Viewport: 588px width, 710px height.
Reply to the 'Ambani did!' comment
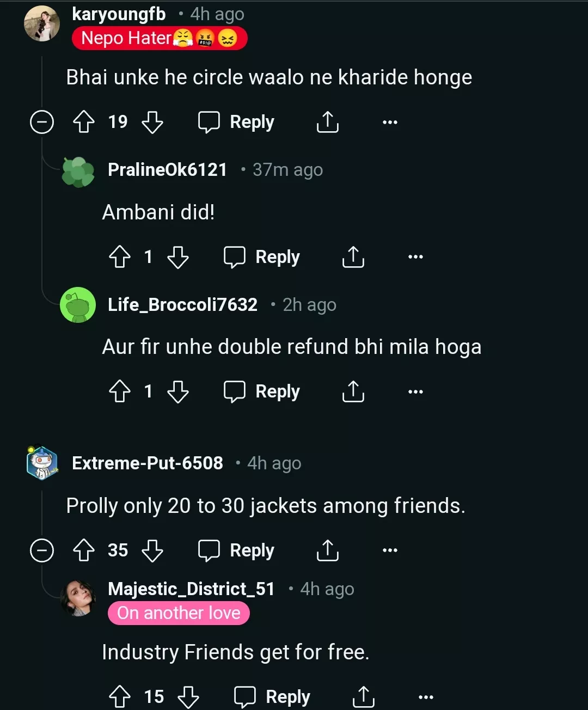[262, 257]
